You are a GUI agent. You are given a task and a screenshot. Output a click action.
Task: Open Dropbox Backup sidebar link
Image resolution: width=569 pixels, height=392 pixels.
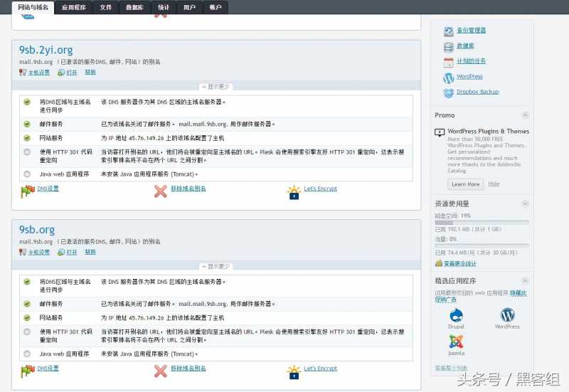[477, 92]
